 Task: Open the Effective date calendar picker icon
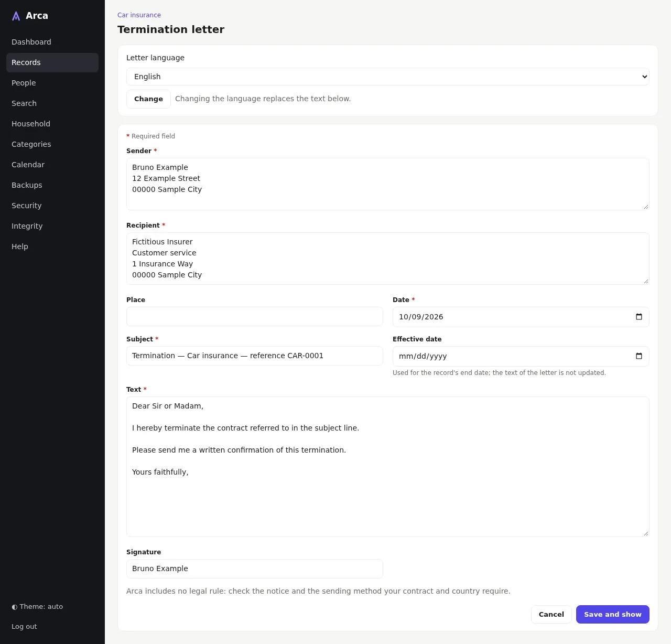click(638, 356)
